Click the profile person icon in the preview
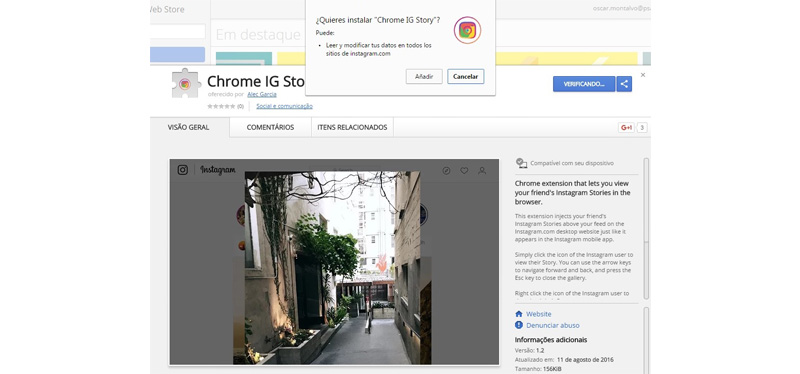 [x=482, y=170]
